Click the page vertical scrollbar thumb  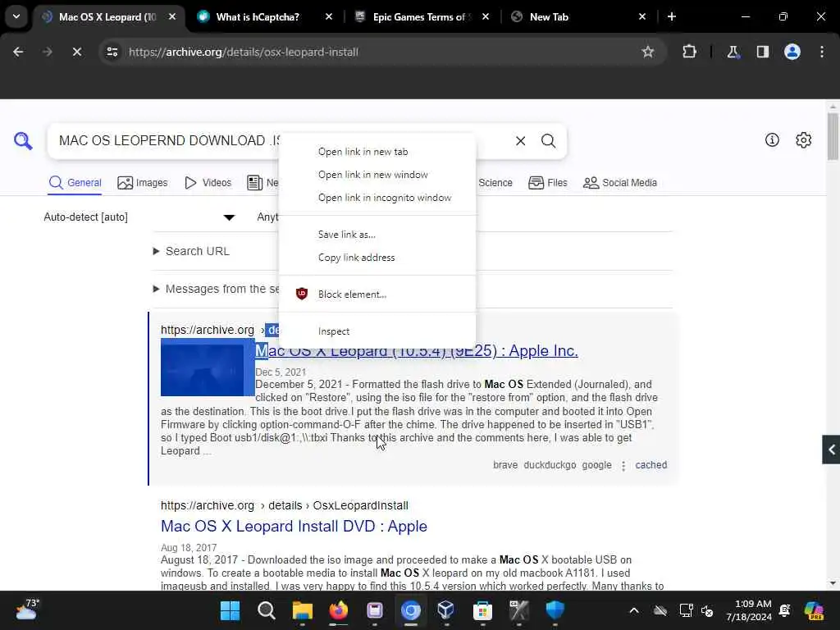click(x=832, y=136)
